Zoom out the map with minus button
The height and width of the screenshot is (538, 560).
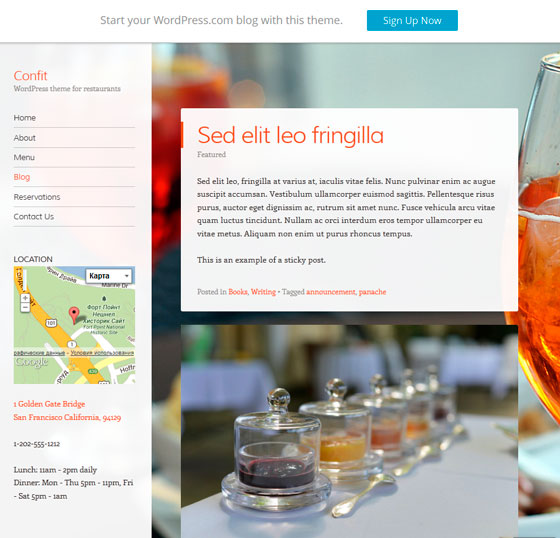[25, 308]
